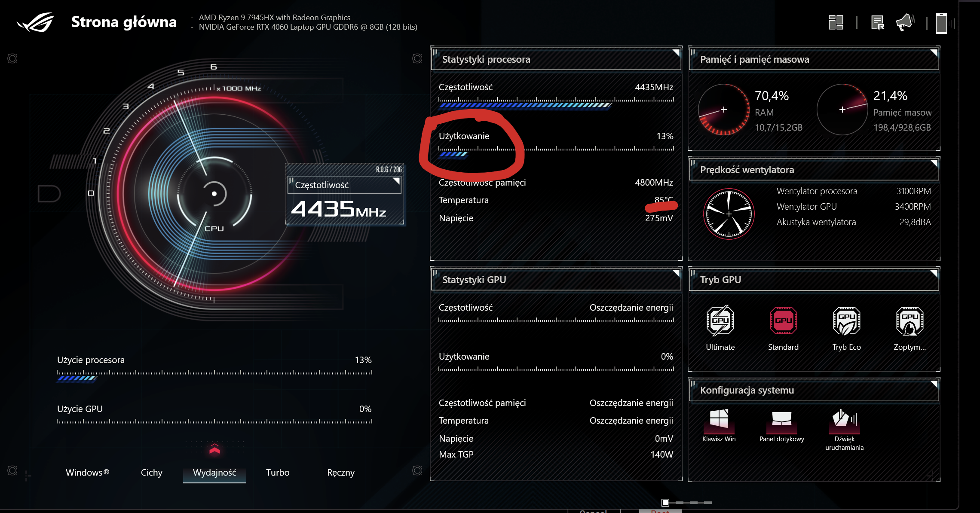Screen dimensions: 980x513
Task: Switch to the Cichy mode tab
Action: pyautogui.click(x=151, y=473)
